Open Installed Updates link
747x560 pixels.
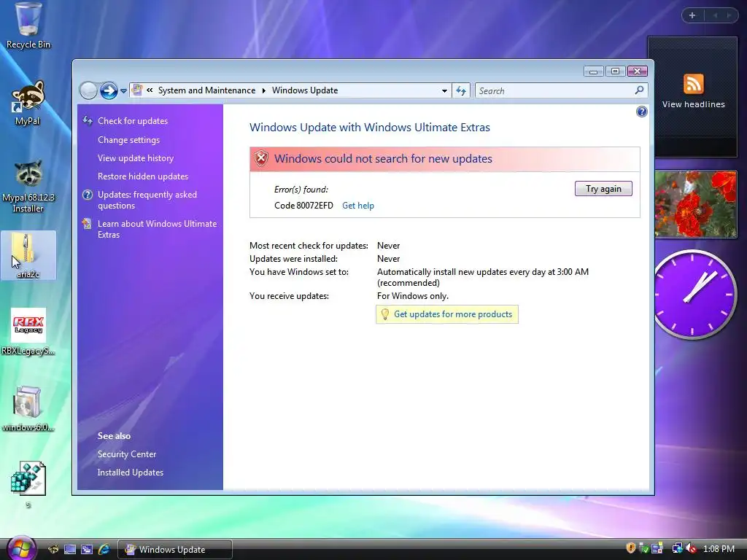tap(130, 472)
